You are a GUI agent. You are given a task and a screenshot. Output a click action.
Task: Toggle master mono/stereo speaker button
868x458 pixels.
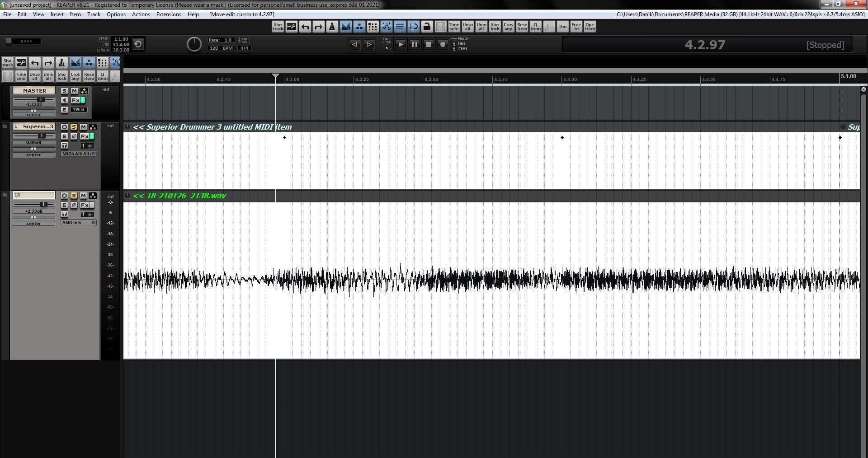tap(64, 100)
